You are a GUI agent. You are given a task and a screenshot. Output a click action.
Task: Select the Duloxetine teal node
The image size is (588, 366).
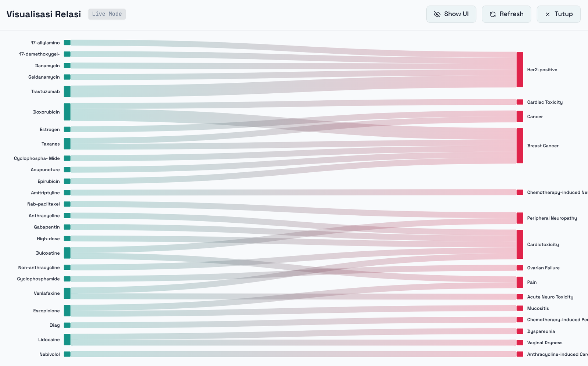point(67,253)
